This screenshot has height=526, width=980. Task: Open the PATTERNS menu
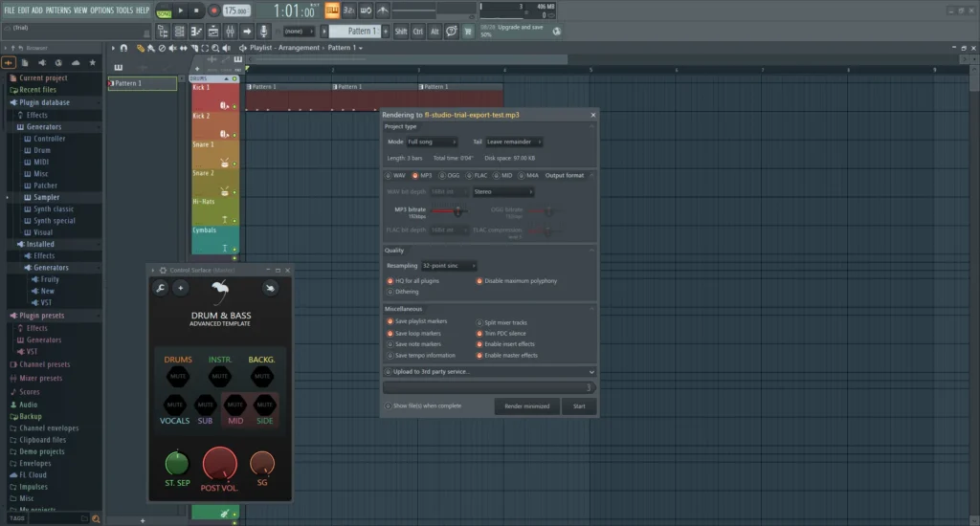coord(58,10)
